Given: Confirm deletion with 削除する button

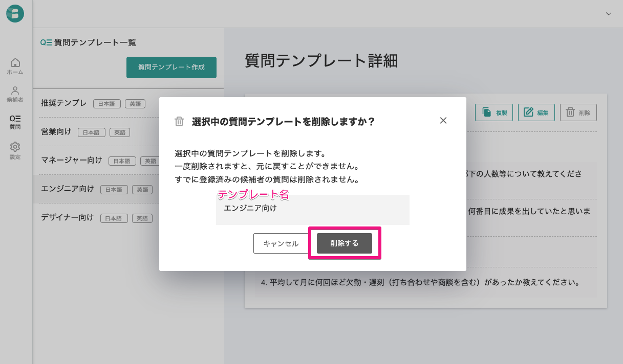Looking at the screenshot, I should point(345,243).
